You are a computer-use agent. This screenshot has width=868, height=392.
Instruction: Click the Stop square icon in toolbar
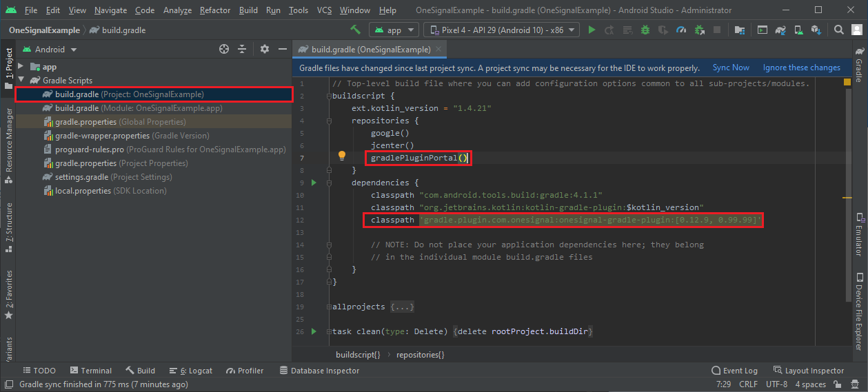[717, 30]
